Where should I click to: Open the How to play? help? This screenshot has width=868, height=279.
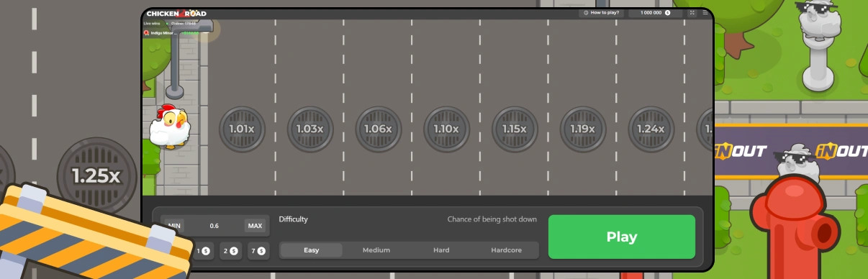[601, 13]
